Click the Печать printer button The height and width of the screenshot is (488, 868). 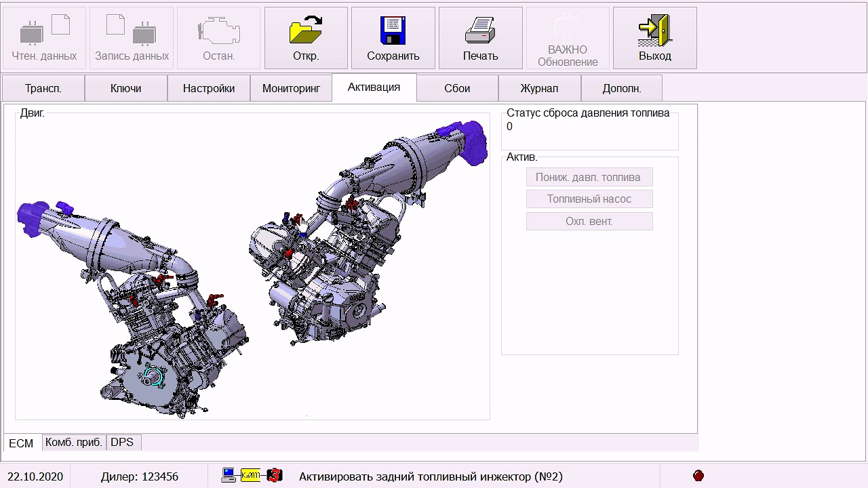pos(481,38)
